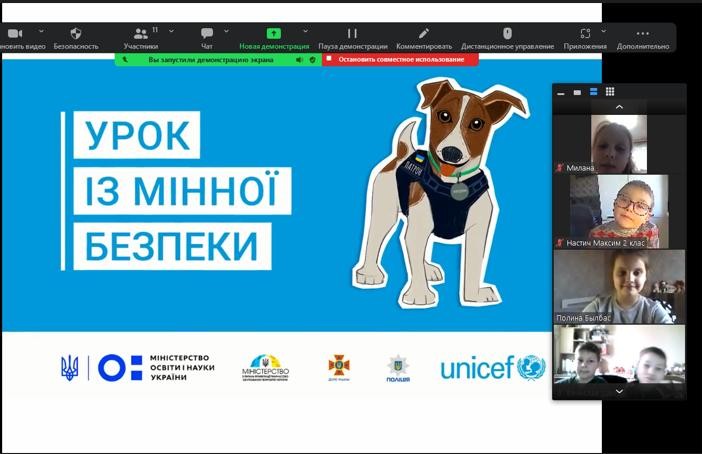Click the УРОК title text on slide
The image size is (702, 454).
[137, 135]
